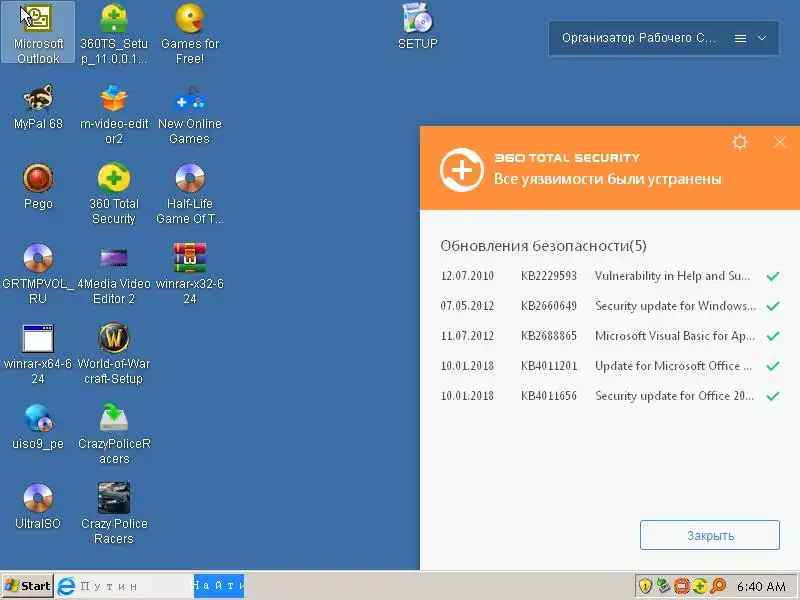The image size is (800, 600).
Task: Focus the taskbar search field with Путин
Action: coord(135,586)
